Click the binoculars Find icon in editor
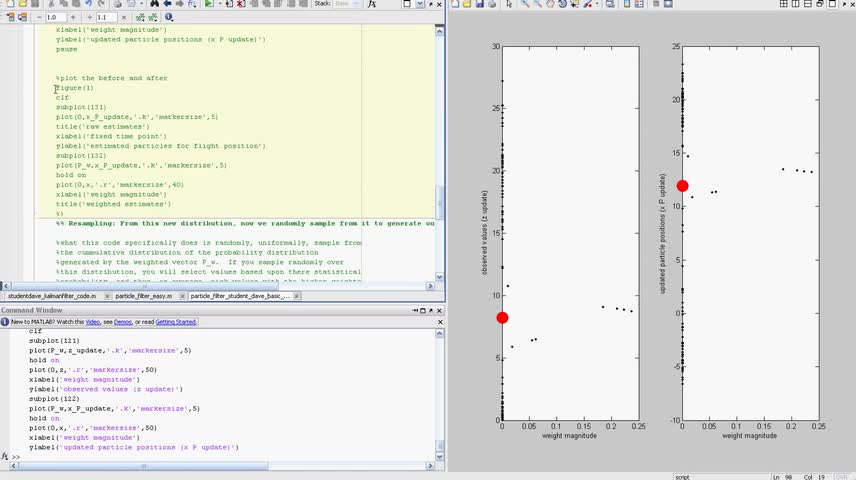The image size is (856, 480). click(154, 4)
